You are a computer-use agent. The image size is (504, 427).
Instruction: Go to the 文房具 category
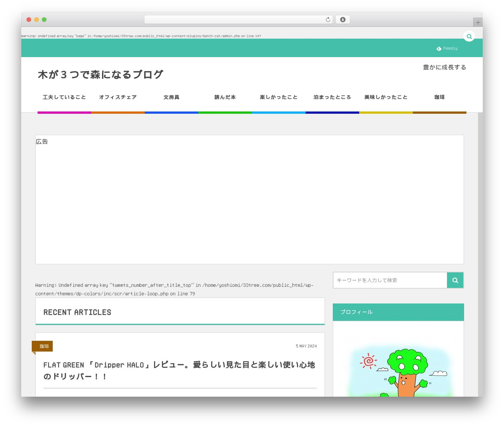click(x=171, y=97)
